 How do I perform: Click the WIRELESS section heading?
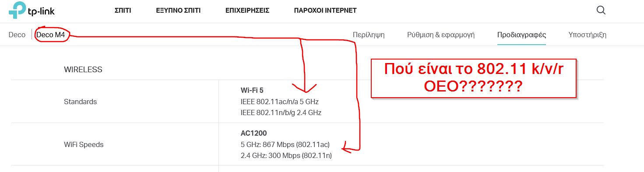83,70
